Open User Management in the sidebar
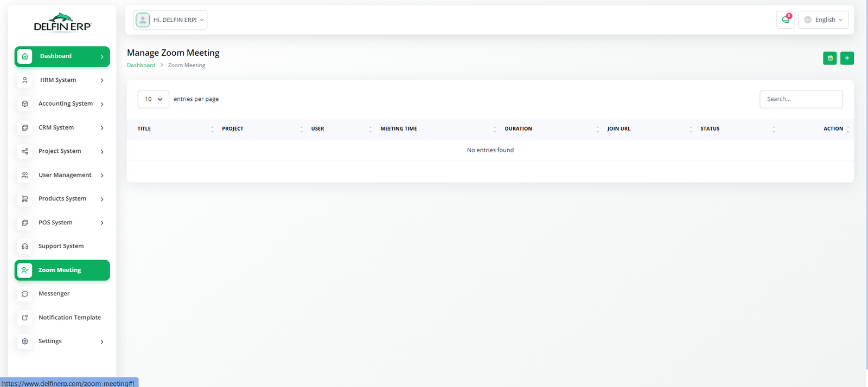This screenshot has width=868, height=387. [65, 175]
